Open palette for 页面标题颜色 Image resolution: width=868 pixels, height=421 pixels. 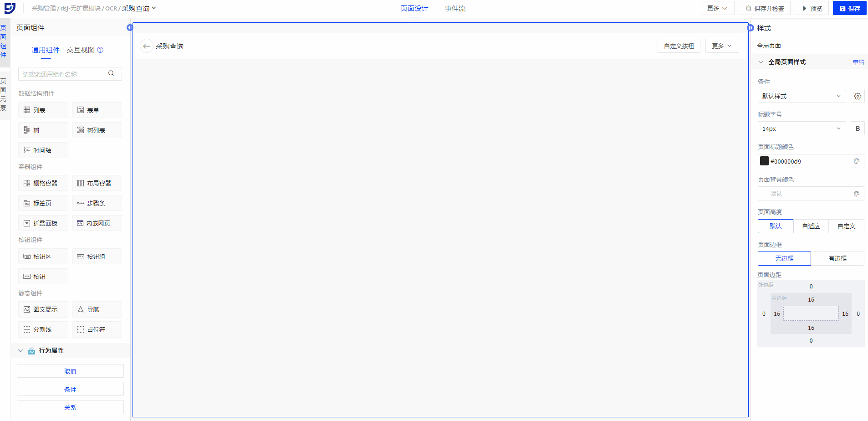tap(856, 161)
